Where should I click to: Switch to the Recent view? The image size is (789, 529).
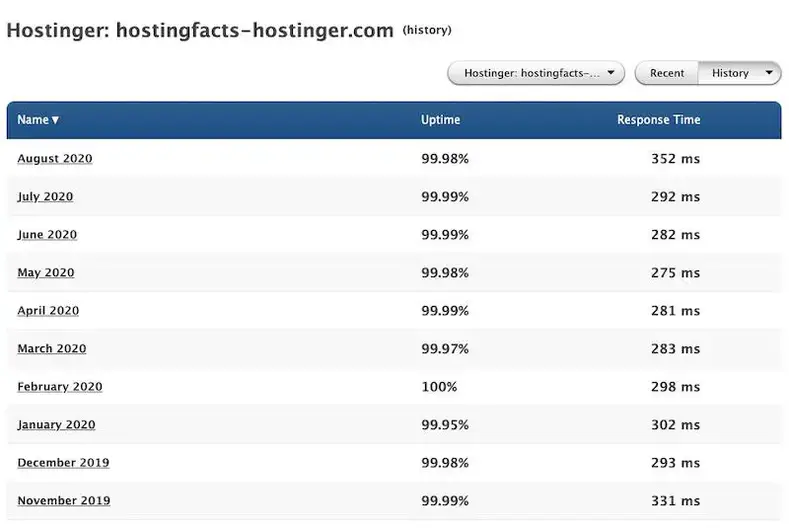(x=667, y=73)
